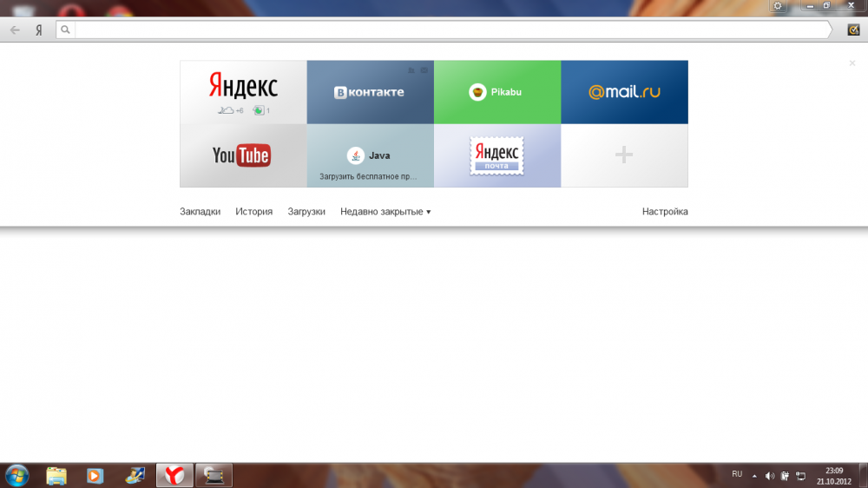Viewport: 868px width, 488px height.
Task: Add a new site with the plus tile
Action: (x=624, y=155)
